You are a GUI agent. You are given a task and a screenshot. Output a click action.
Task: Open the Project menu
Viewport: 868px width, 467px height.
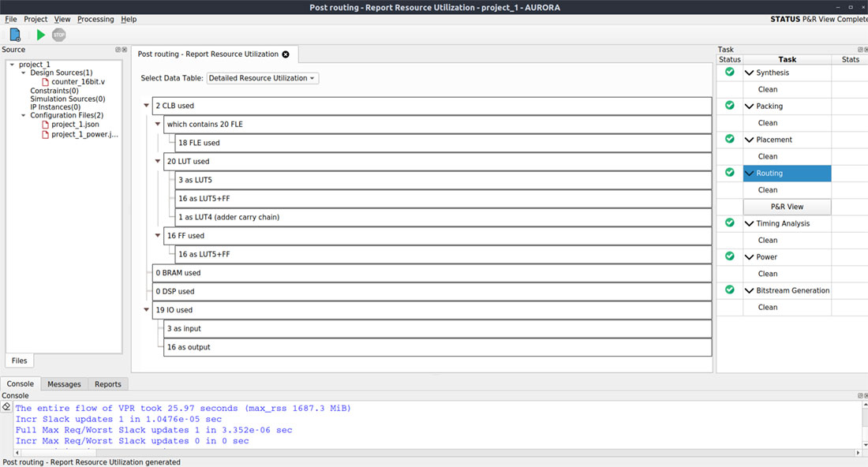tap(36, 20)
